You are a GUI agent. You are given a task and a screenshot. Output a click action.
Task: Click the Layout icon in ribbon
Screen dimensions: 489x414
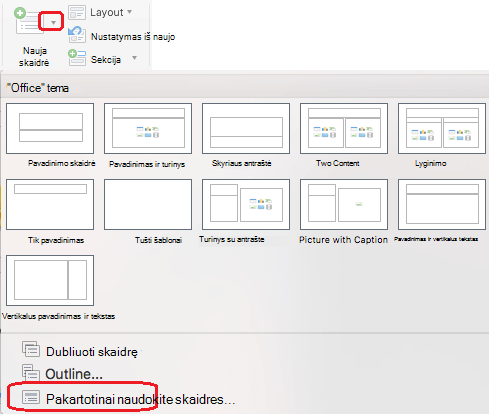pos(77,13)
